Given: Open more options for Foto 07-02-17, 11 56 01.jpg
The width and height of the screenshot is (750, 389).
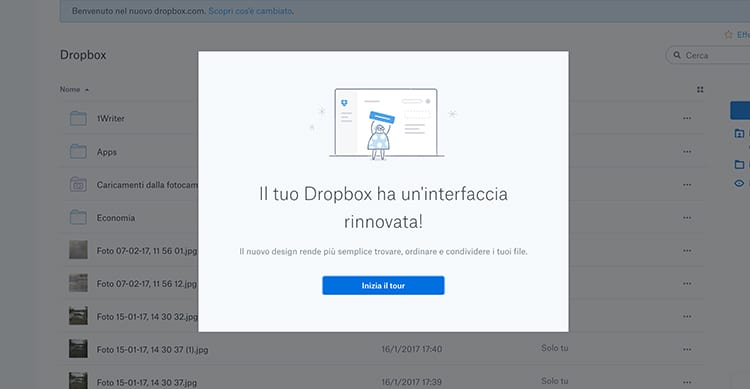Looking at the screenshot, I should (x=687, y=251).
